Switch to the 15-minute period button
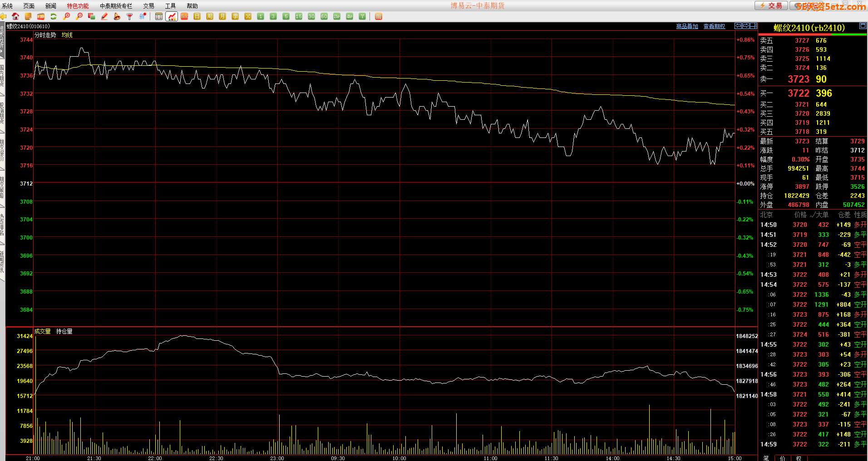The height and width of the screenshot is (461, 868). click(x=299, y=16)
